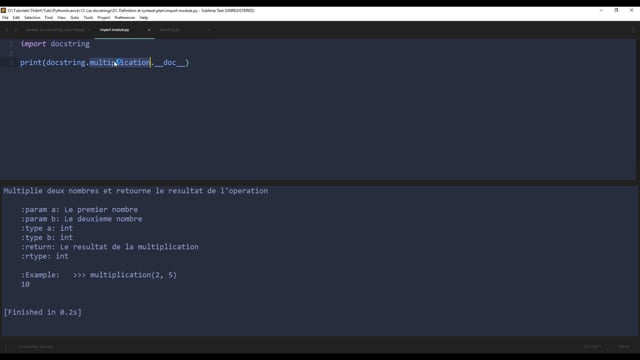Click ':type a: int' output line
The height and width of the screenshot is (360, 640).
[47, 228]
